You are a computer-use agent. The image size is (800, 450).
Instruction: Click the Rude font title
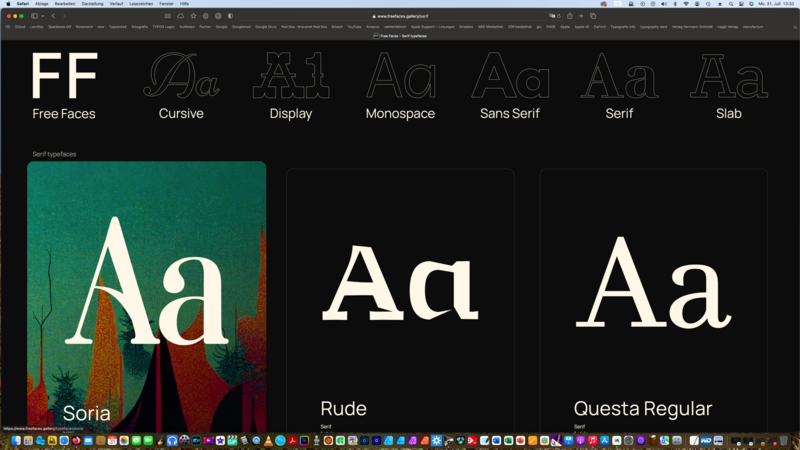click(x=343, y=408)
